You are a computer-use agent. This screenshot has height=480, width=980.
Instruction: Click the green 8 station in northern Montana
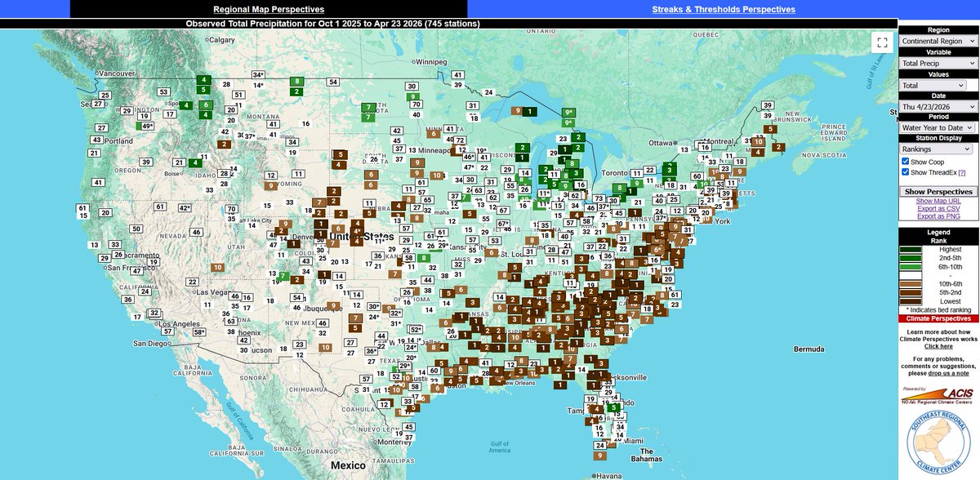tap(297, 81)
